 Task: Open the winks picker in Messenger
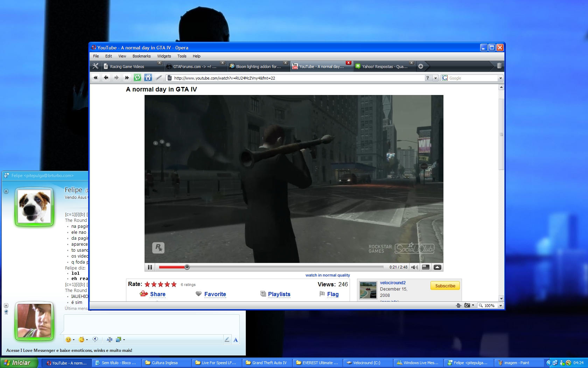[82, 340]
